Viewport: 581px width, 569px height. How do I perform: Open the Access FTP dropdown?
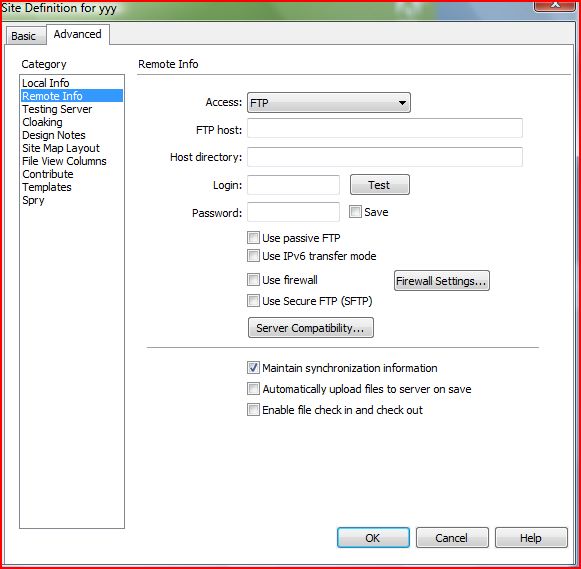pos(329,103)
